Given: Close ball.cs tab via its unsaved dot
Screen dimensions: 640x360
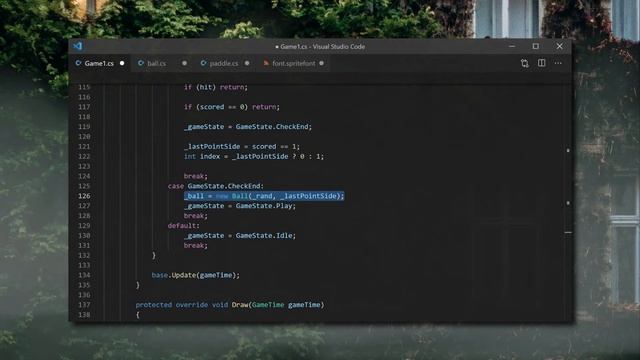Looking at the screenshot, I should 184,63.
